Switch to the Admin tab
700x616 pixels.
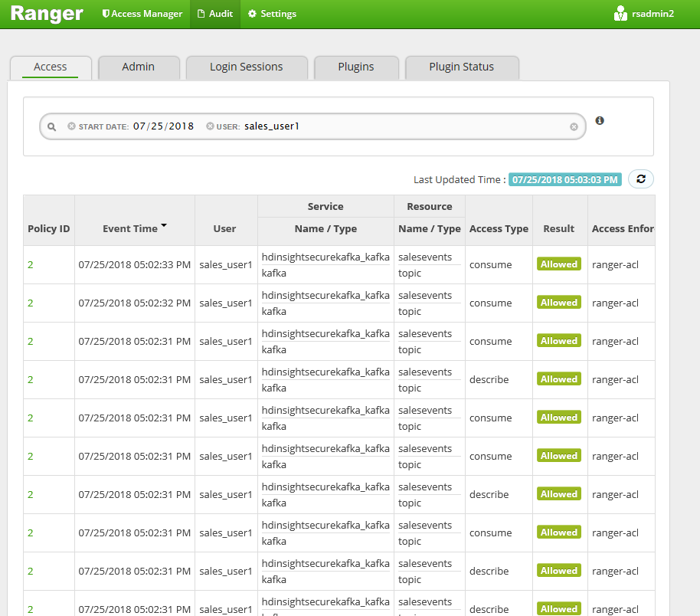[139, 67]
